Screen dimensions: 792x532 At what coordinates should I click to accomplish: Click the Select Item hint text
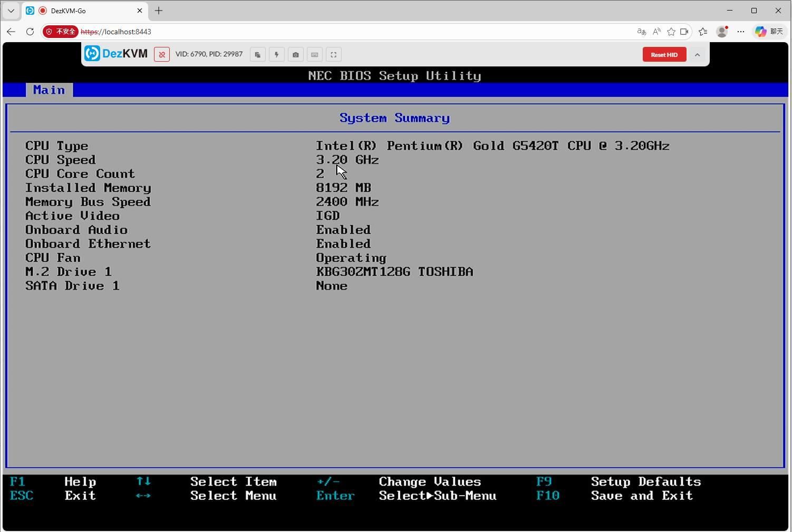click(x=233, y=482)
